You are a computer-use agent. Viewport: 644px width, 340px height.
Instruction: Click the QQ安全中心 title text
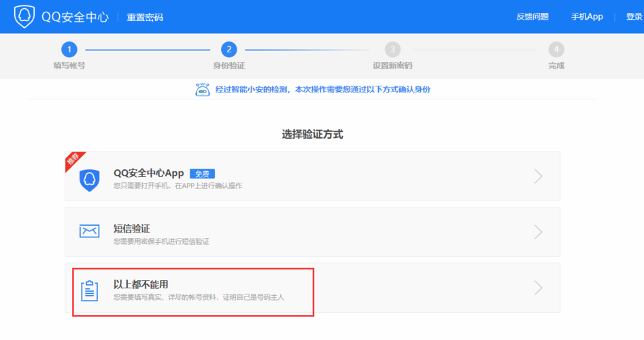tap(75, 17)
